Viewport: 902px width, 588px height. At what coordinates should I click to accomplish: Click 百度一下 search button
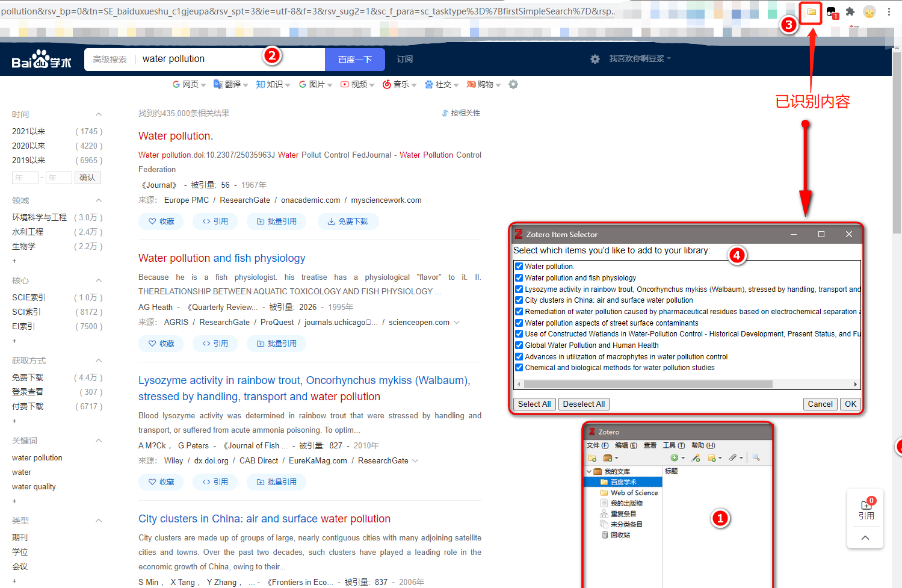coord(355,60)
